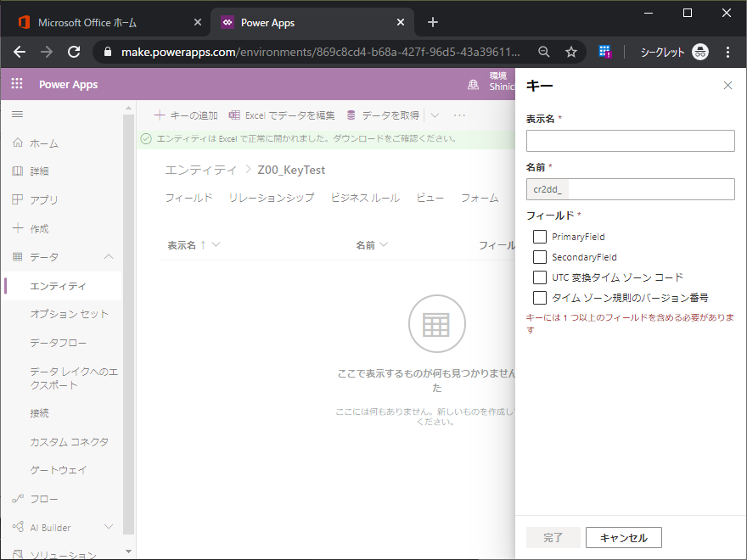
Task: Expand the データを取得 dropdown arrow
Action: (x=435, y=115)
